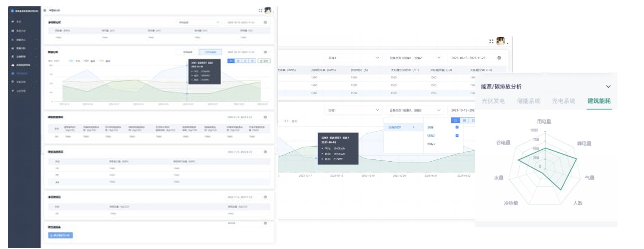Uncheck 设备1 checkbox
The height and width of the screenshot is (249, 644).
(457, 127)
